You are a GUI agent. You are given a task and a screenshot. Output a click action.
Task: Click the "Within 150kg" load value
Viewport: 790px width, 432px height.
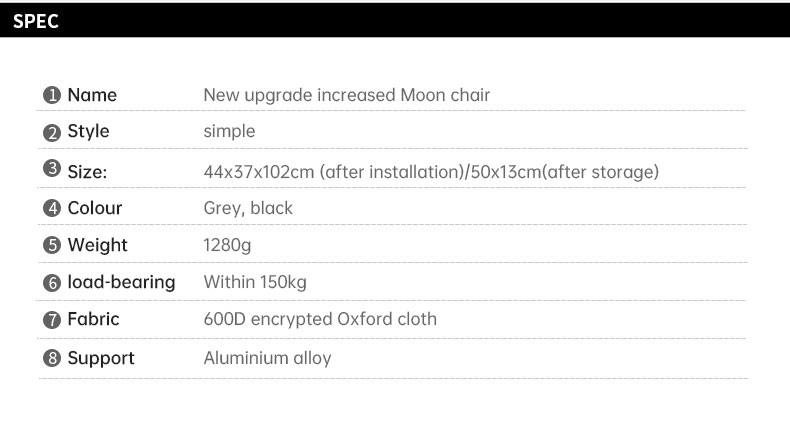(255, 283)
